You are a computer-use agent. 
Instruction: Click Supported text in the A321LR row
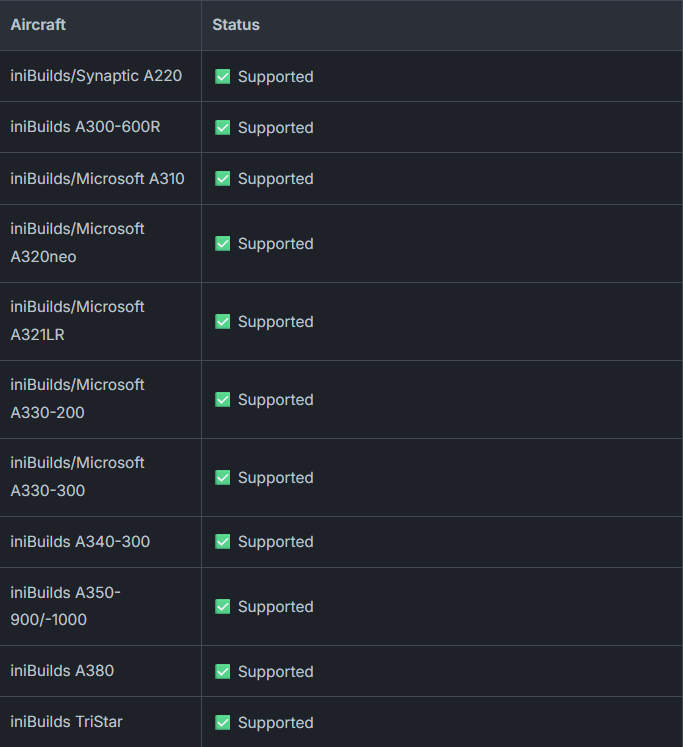[275, 322]
